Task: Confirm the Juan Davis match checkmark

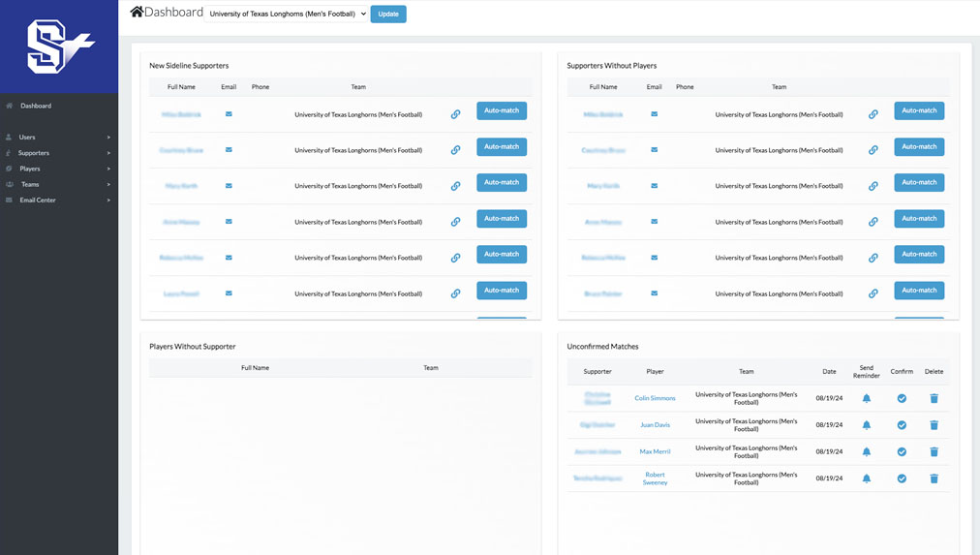Action: tap(902, 425)
